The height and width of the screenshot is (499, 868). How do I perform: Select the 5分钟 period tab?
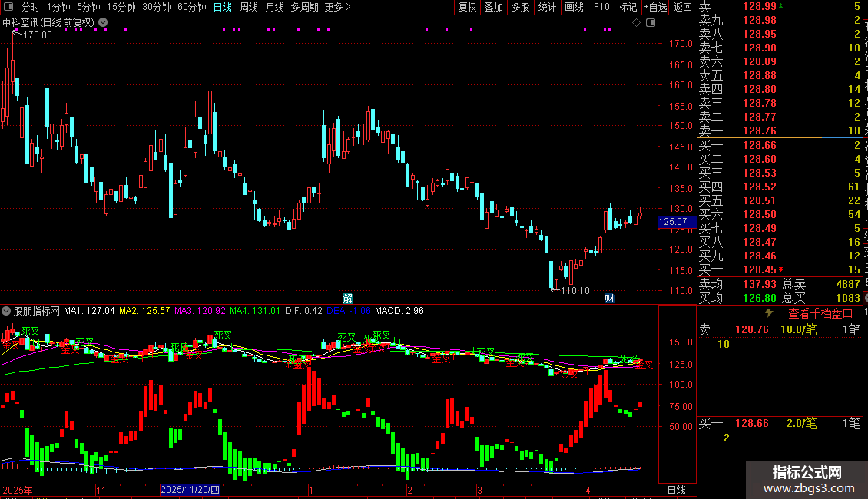coord(88,7)
